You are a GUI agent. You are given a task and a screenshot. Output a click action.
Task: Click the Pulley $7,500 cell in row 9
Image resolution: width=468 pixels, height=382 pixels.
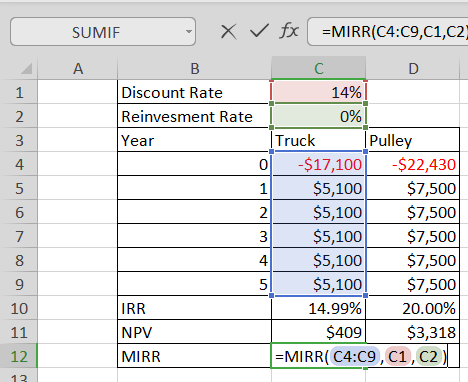(413, 284)
